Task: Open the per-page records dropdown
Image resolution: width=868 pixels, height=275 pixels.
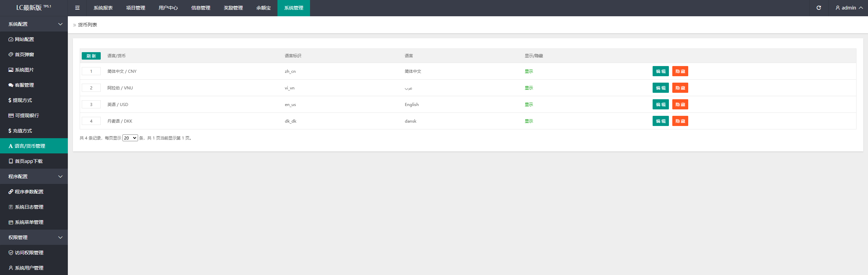Action: pyautogui.click(x=130, y=138)
